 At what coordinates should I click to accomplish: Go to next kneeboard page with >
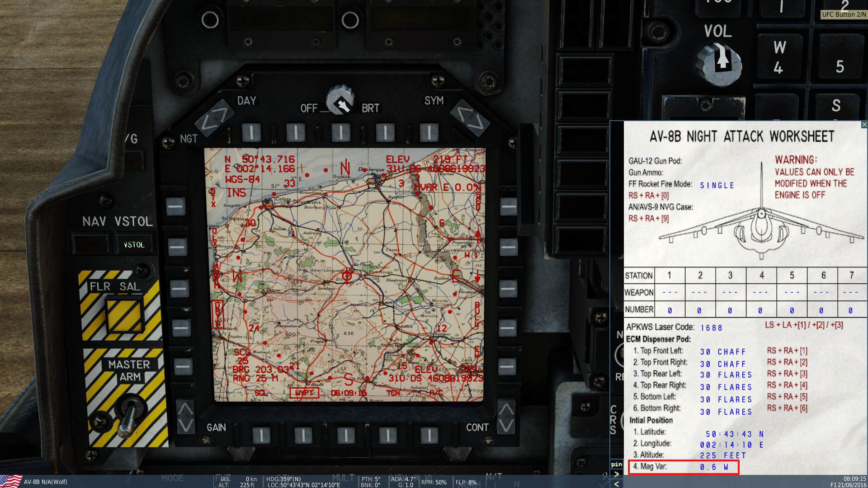[x=616, y=474]
